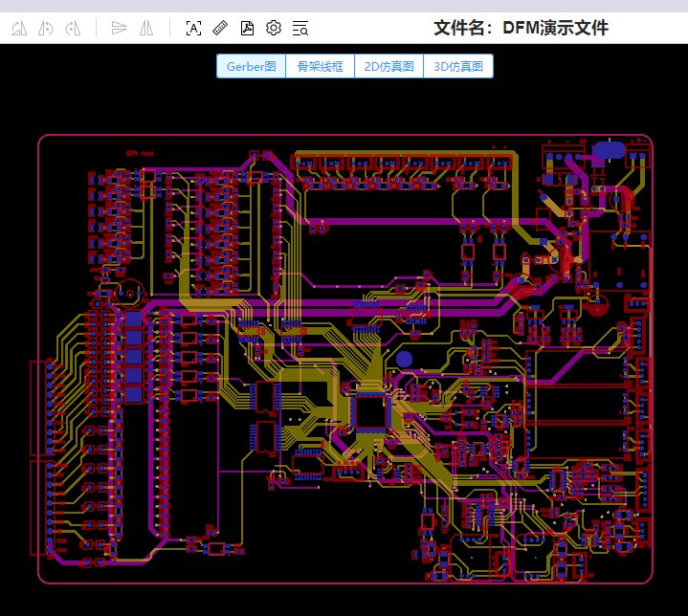
Task: Click the top blue square pad on left
Action: 134,319
